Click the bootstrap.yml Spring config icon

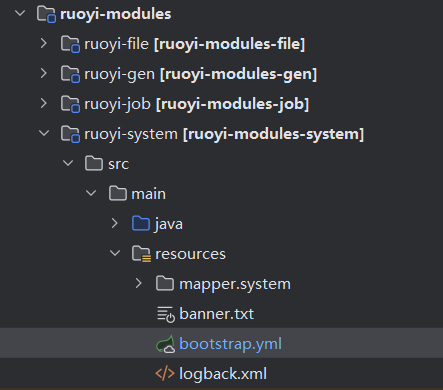166,344
